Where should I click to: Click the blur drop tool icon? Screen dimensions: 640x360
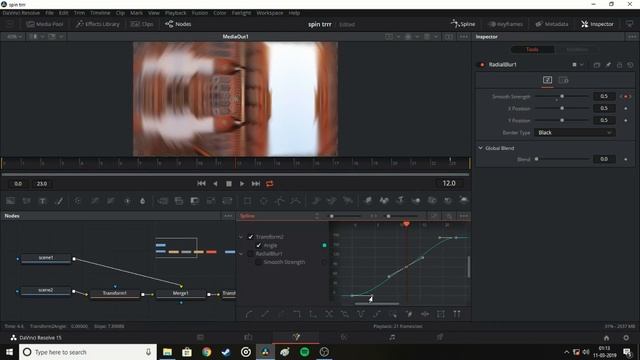[x=142, y=200]
